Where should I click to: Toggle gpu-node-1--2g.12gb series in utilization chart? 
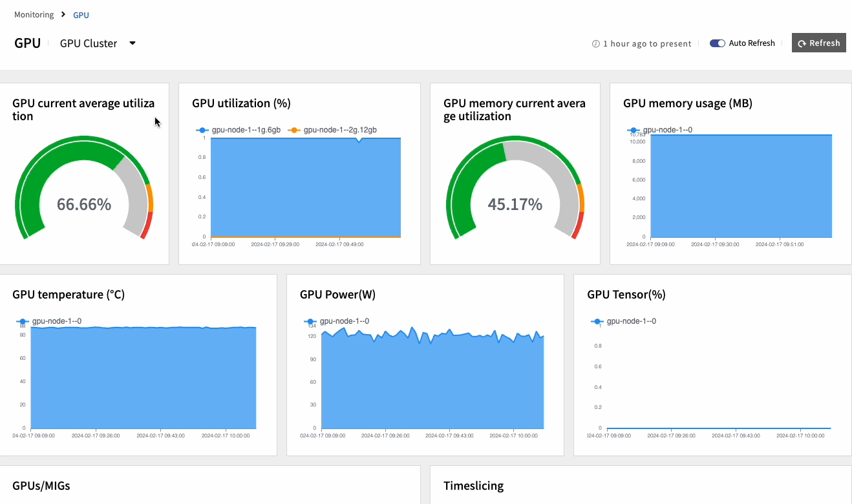pos(339,130)
